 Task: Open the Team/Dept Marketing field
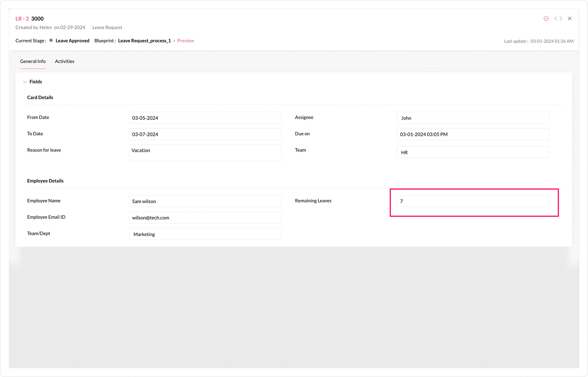tap(205, 234)
